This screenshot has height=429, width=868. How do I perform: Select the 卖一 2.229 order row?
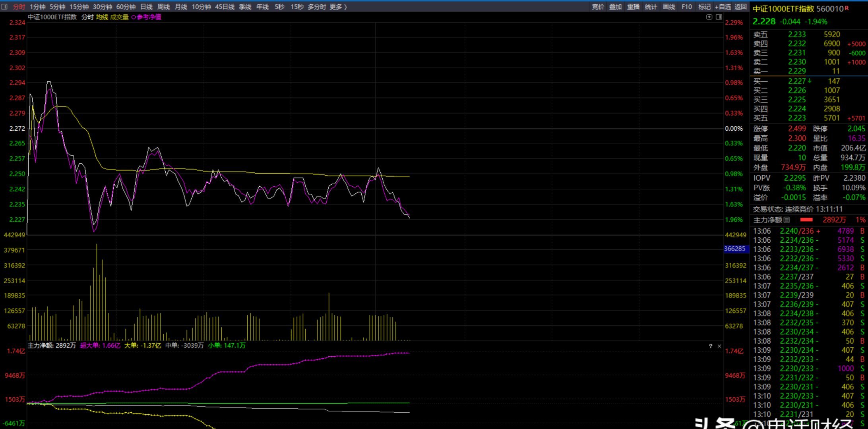click(809, 71)
